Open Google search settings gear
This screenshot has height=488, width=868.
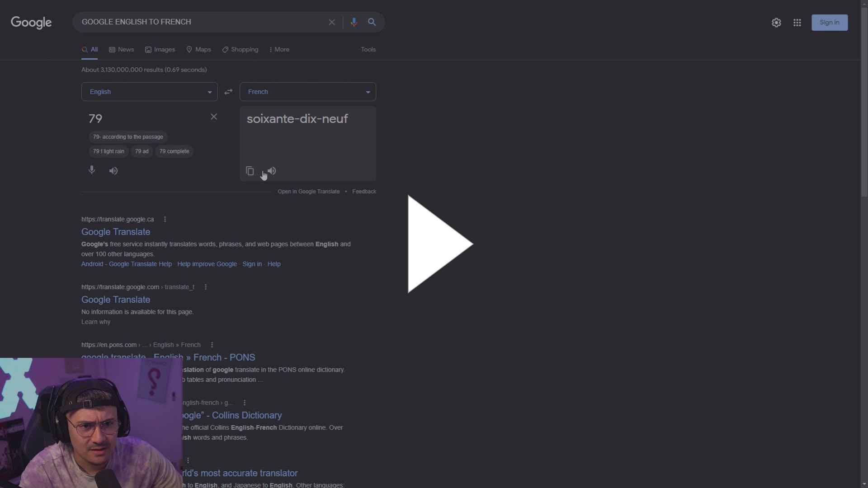coord(776,22)
